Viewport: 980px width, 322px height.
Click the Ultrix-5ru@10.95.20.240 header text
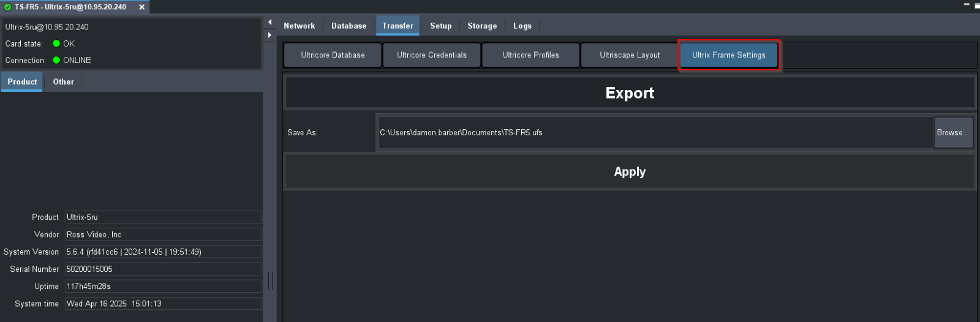tap(47, 27)
